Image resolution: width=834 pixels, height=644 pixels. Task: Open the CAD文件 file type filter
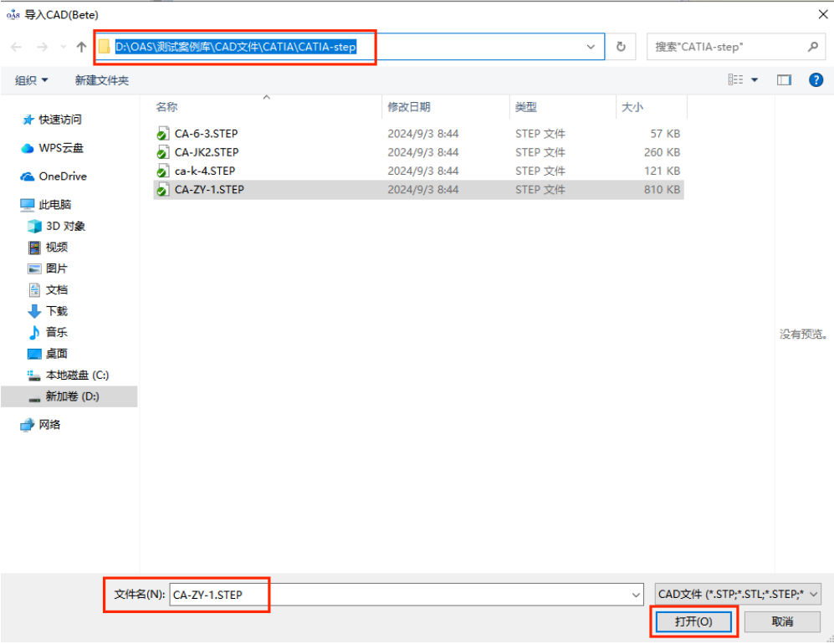pyautogui.click(x=738, y=594)
